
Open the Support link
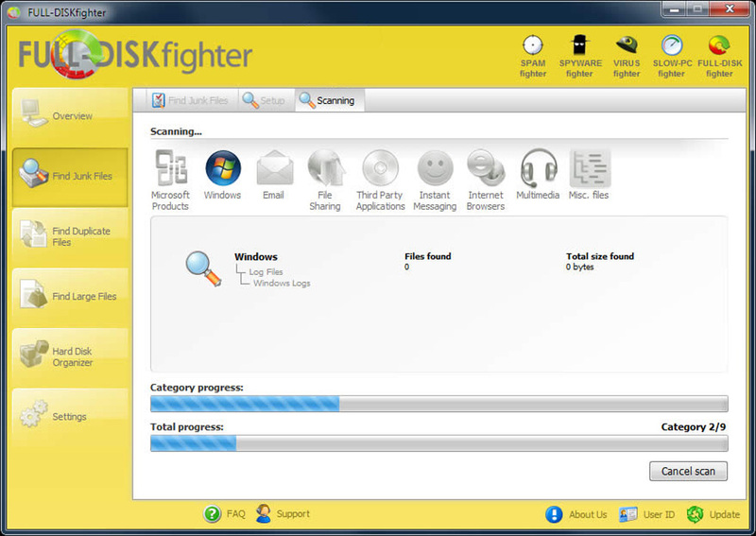[283, 514]
